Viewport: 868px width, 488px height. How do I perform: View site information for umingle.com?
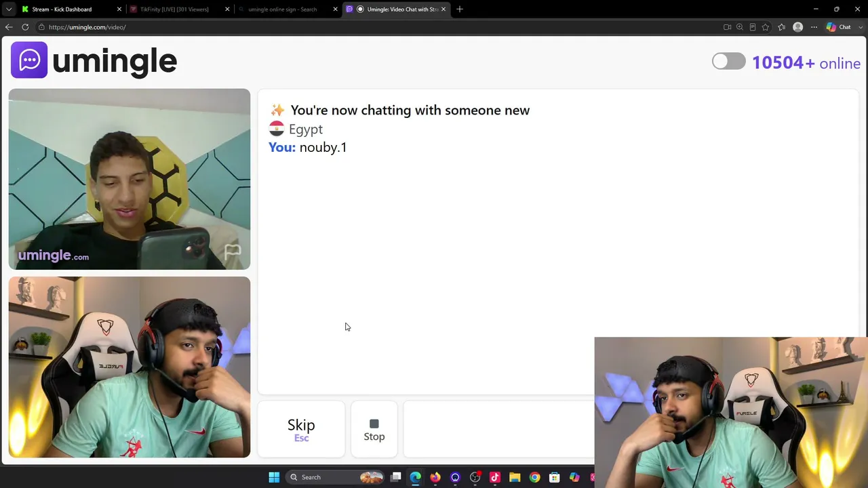[41, 27]
